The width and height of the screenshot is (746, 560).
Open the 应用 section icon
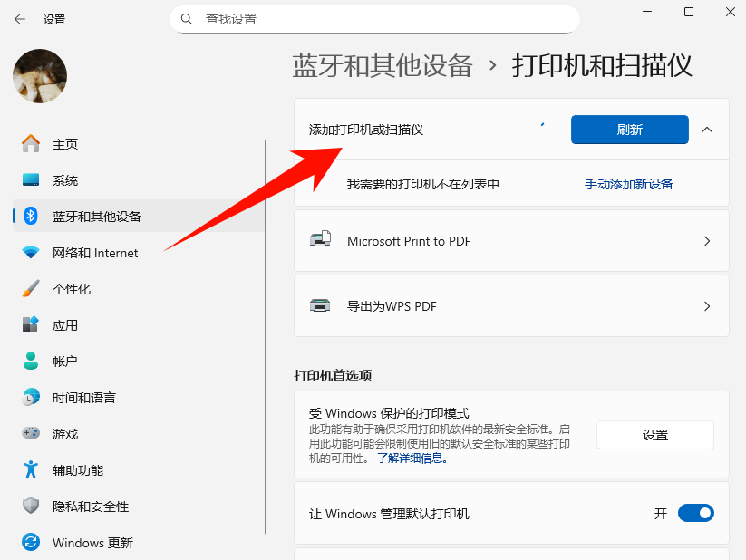pyautogui.click(x=29, y=325)
